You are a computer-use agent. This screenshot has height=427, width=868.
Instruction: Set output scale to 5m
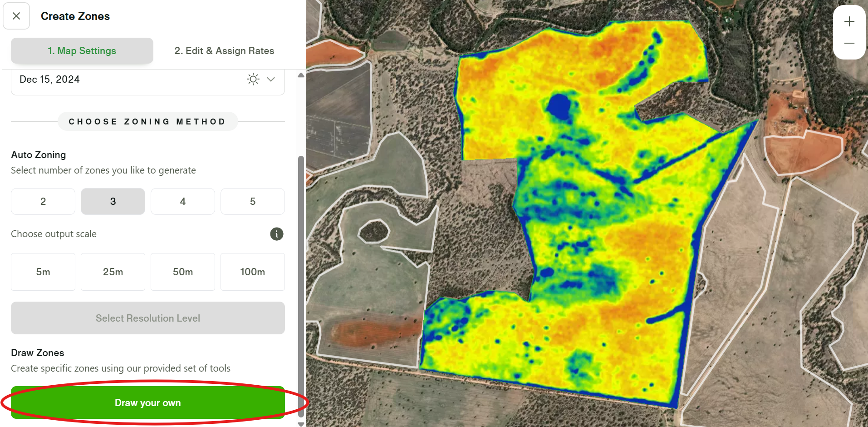point(43,272)
